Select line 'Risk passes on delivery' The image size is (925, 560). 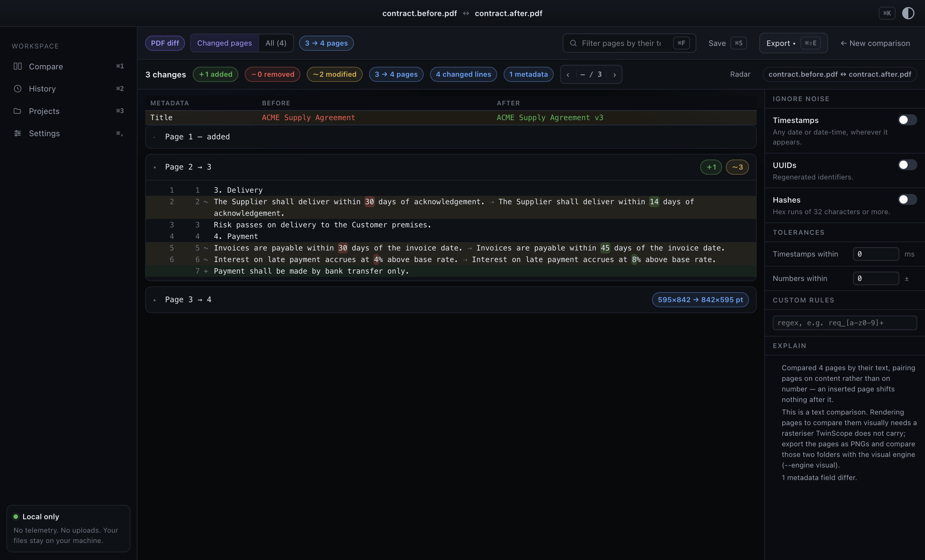click(x=451, y=225)
